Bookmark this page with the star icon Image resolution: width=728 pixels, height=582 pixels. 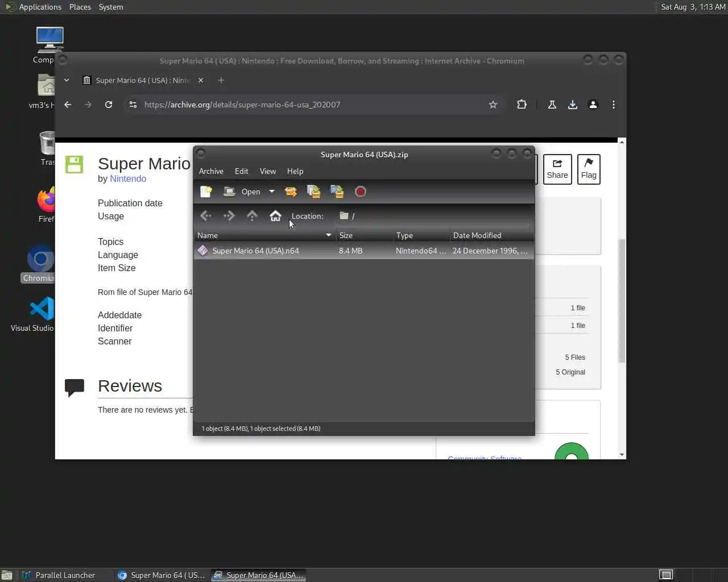click(x=493, y=105)
